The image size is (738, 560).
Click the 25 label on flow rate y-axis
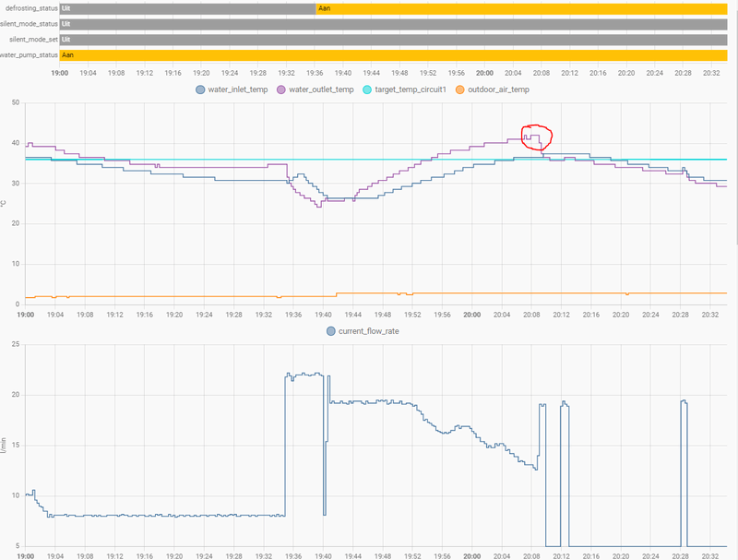16,344
